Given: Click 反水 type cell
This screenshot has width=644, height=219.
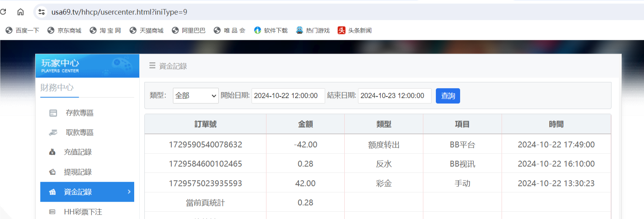Looking at the screenshot, I should [x=384, y=164].
